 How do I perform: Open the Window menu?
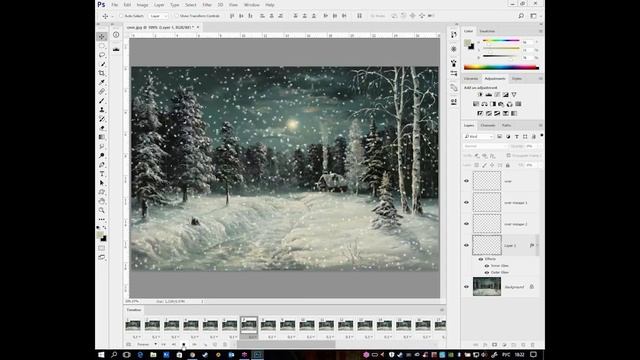click(251, 5)
